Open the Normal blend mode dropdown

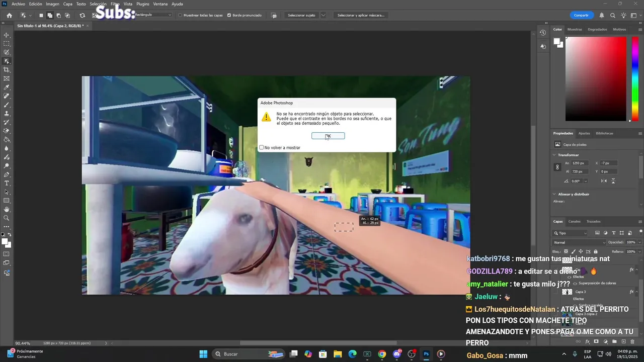(x=579, y=242)
